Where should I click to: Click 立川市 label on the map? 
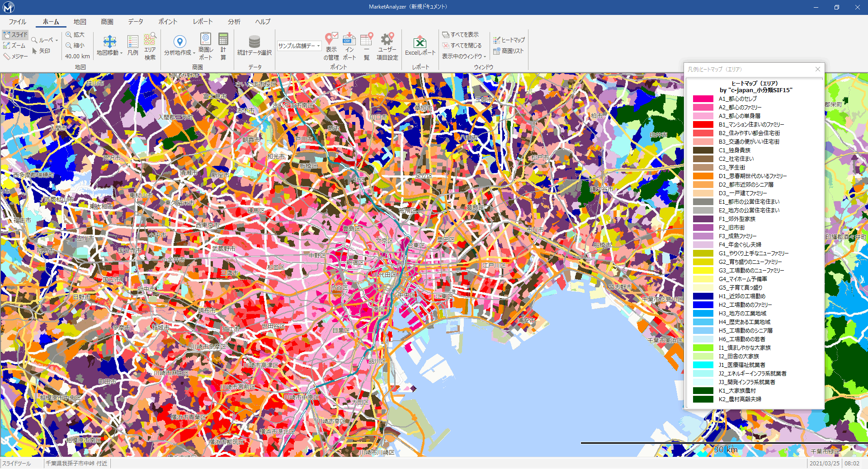[85, 238]
